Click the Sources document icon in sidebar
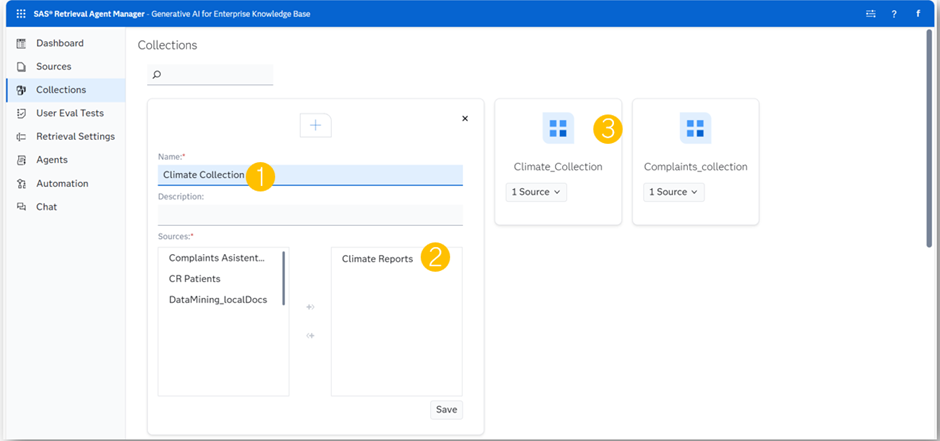Screen dimensions: 940x441 click(22, 67)
